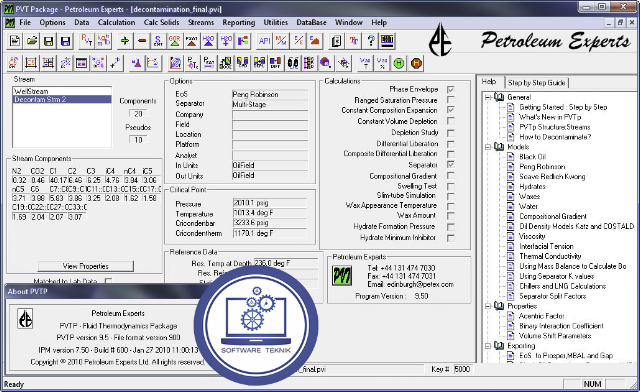640x392 pixels.
Task: Check the Depletion Study checkbox
Action: [451, 133]
